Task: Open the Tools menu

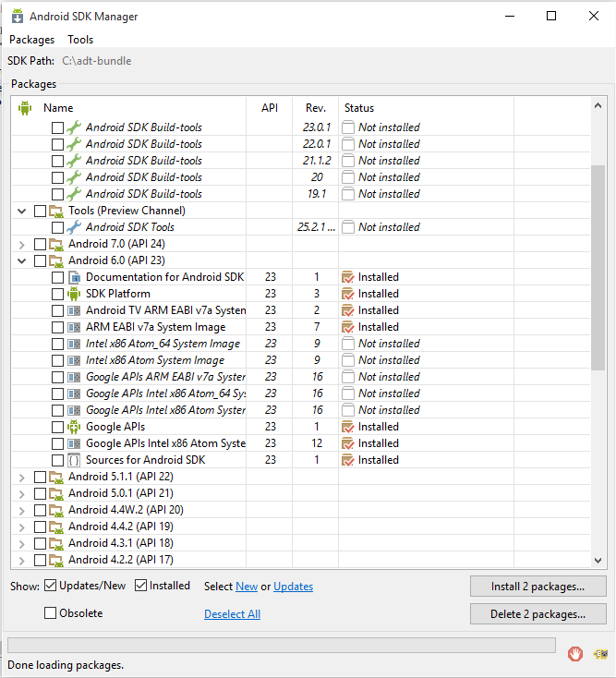Action: click(x=80, y=40)
